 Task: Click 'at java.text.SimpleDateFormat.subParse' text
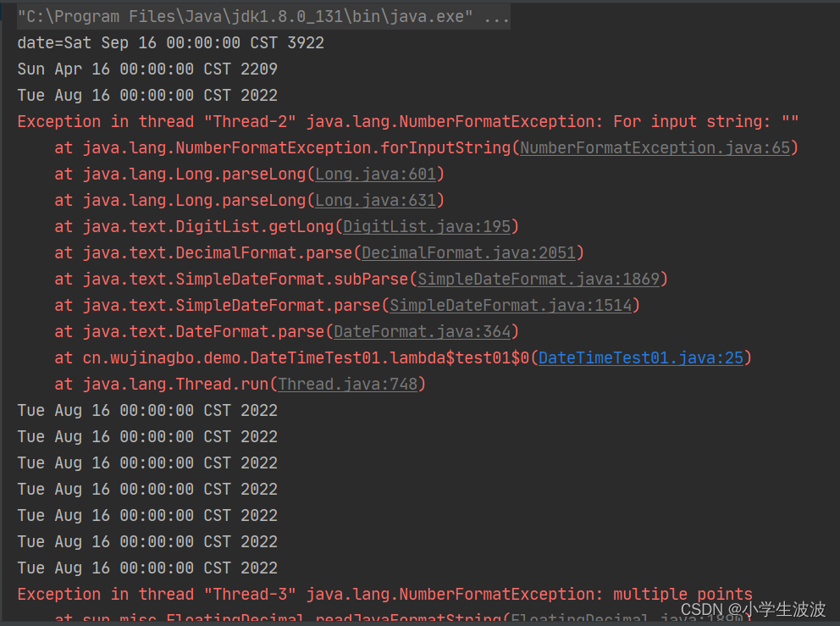point(231,280)
